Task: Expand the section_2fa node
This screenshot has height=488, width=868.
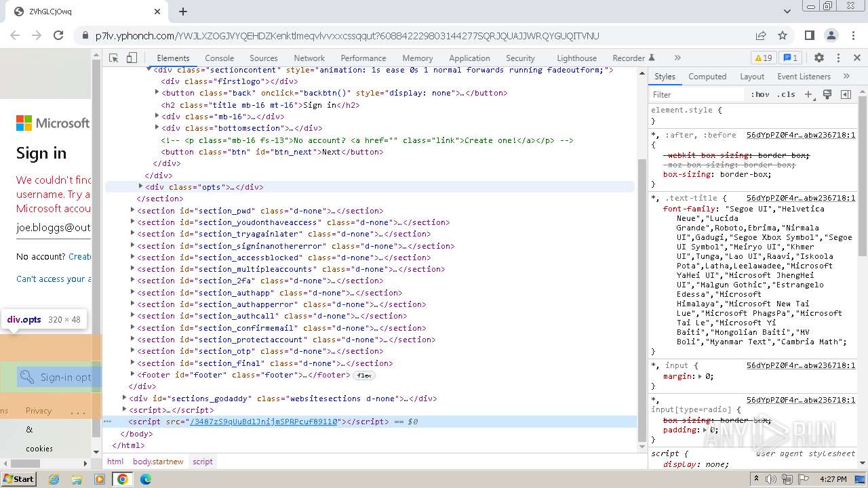Action: 133,281
